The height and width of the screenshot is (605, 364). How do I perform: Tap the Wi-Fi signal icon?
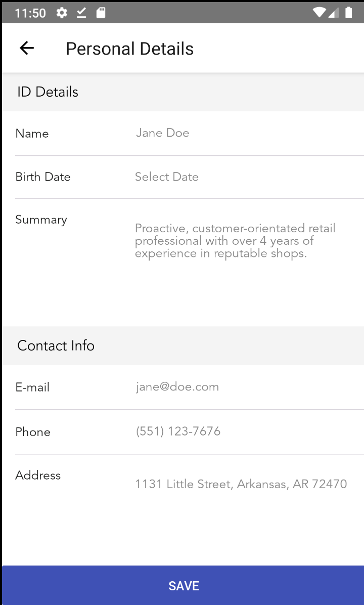coord(320,13)
